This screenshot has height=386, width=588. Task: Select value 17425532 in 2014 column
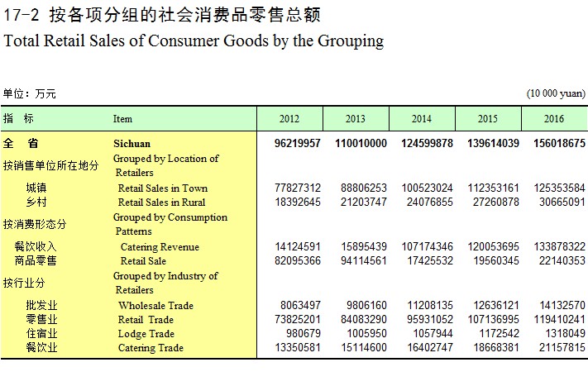tap(430, 260)
